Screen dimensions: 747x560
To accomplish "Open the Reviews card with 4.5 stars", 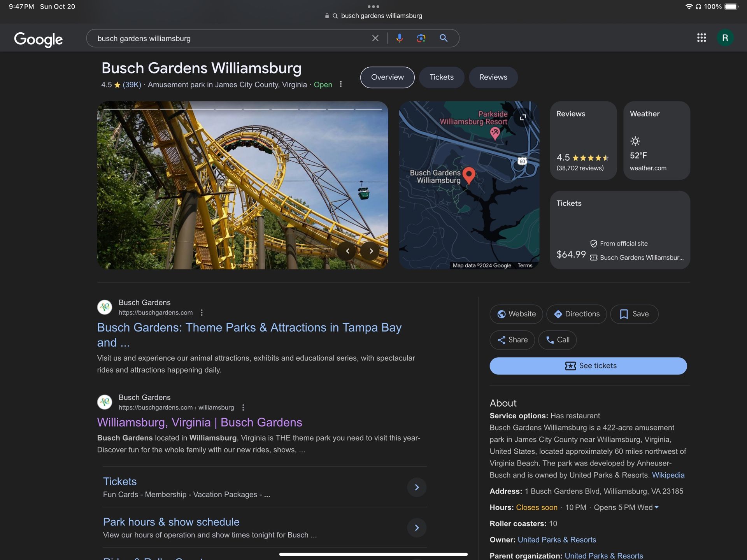I will (583, 140).
